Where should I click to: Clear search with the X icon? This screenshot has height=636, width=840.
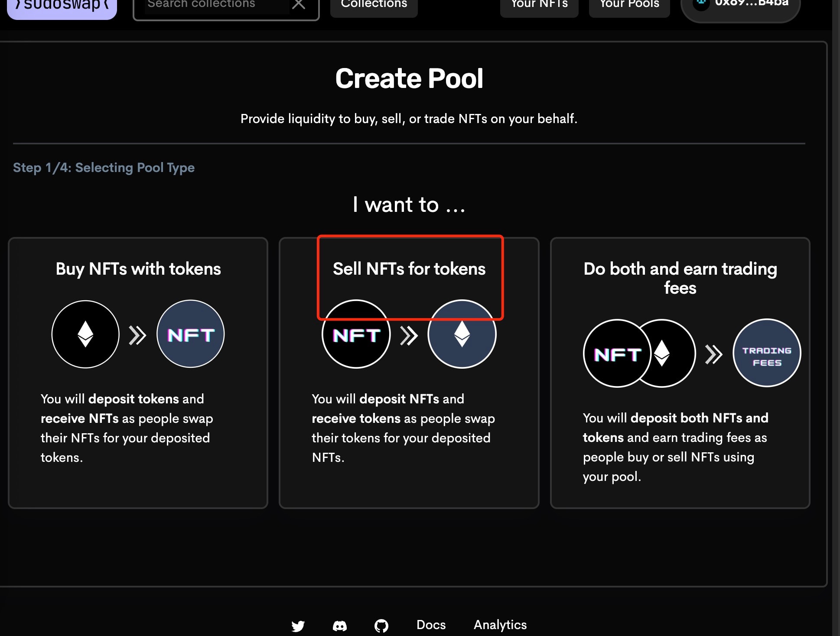[299, 4]
